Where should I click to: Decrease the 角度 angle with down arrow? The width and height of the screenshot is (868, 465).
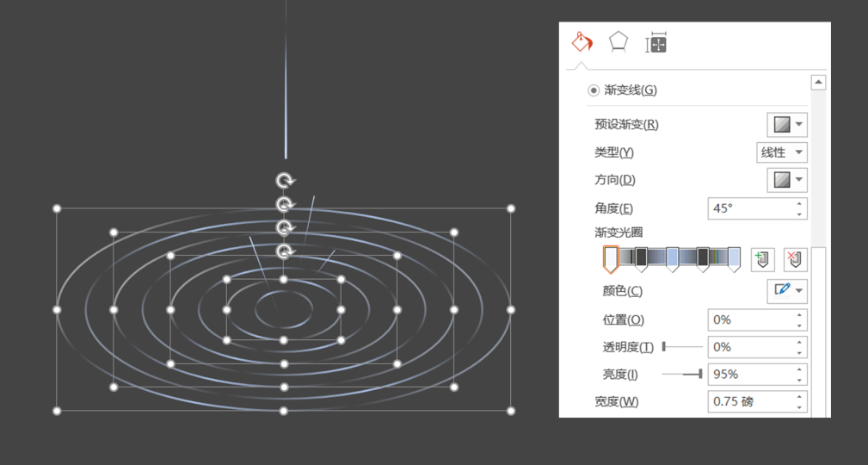click(799, 214)
